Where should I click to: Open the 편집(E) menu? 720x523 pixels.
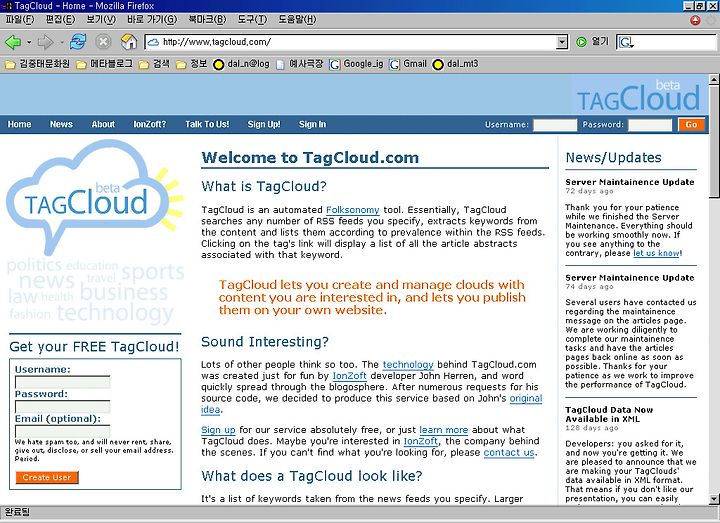60,20
